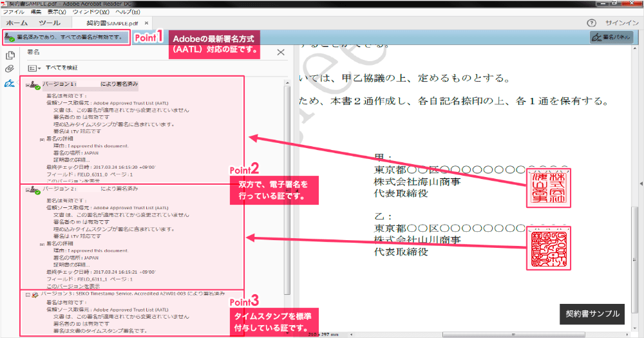Open the ファイル menu
This screenshot has height=338, width=644.
pos(14,12)
